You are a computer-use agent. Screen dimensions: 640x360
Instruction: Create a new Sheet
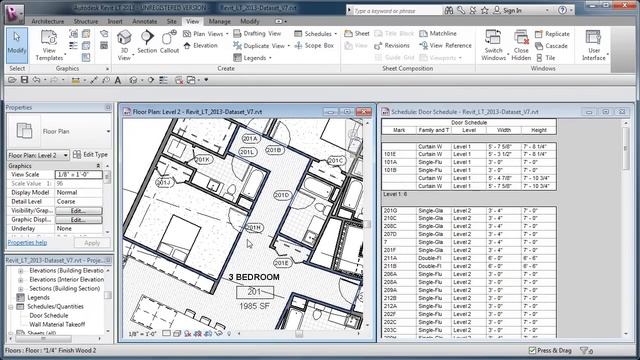[357, 33]
